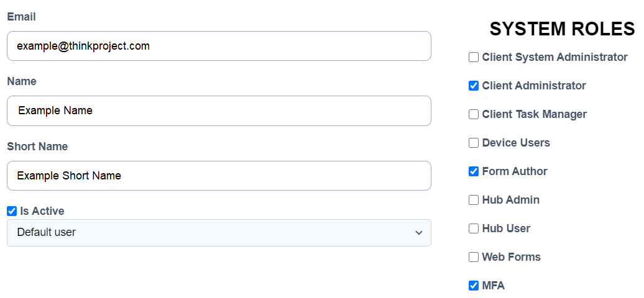Focus the Name text field
Viewport: 644px width, 298px height.
click(x=219, y=111)
